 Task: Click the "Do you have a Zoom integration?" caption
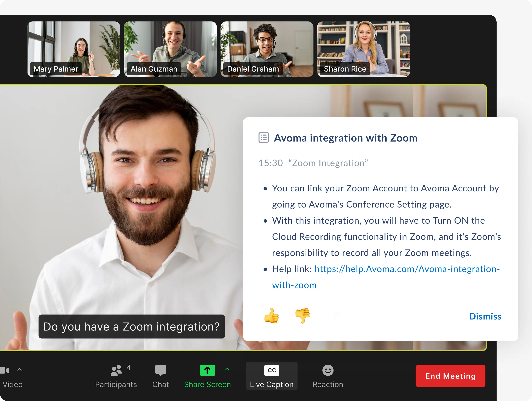click(132, 327)
